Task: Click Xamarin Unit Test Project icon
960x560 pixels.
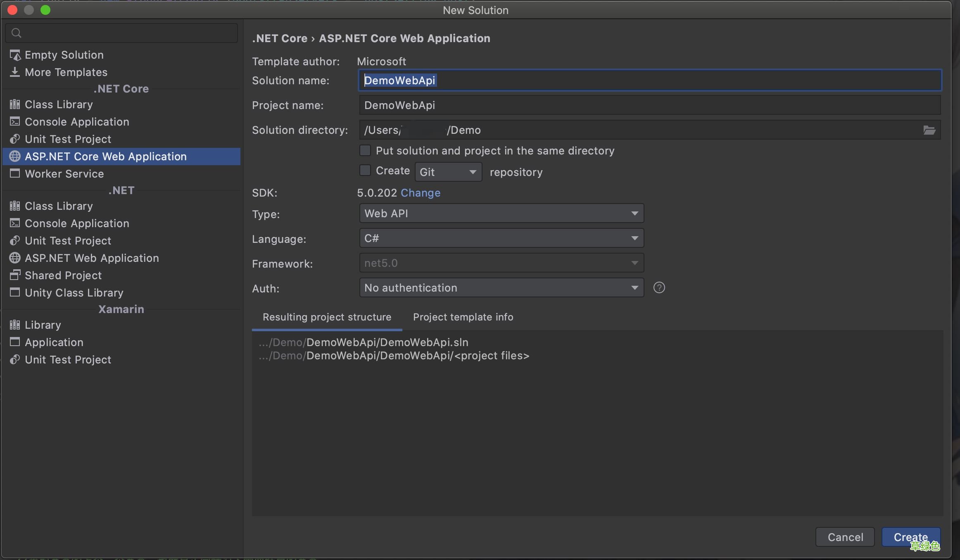Action: [x=15, y=360]
